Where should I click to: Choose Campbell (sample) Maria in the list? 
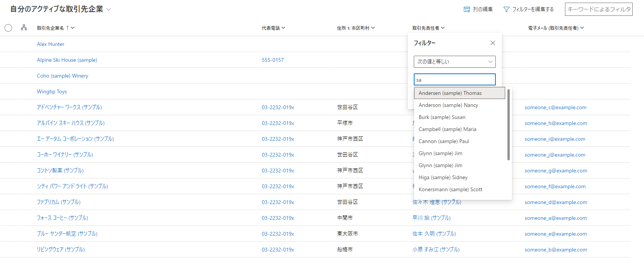[460, 129]
